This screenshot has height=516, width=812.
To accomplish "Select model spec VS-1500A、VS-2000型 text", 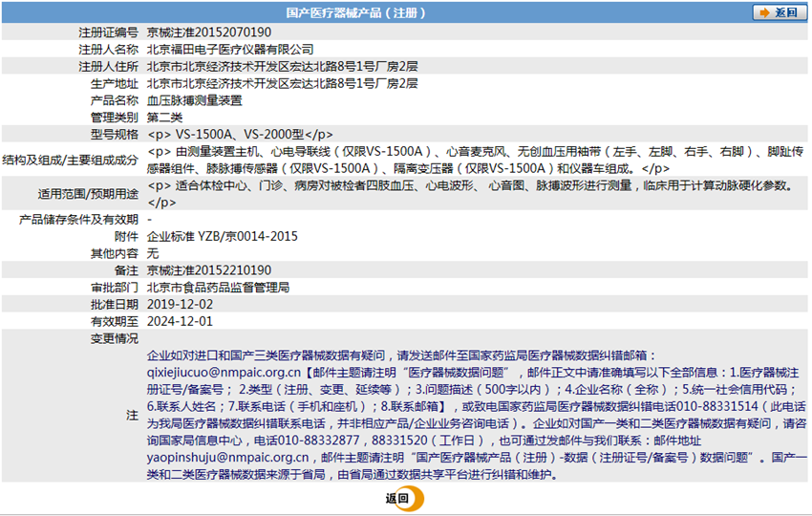I will 240,135.
